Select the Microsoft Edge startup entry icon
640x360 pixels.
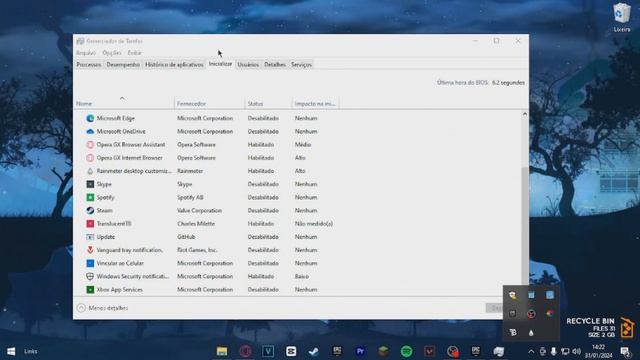pyautogui.click(x=90, y=118)
